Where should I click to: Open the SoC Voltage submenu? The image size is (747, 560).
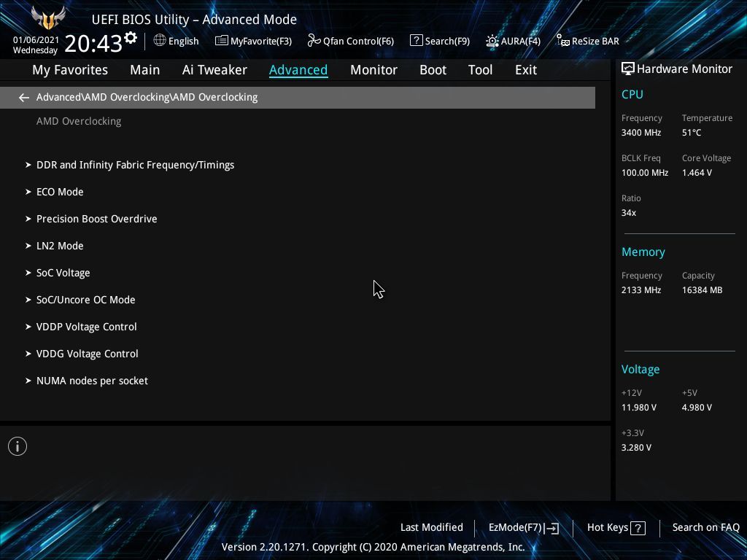click(x=63, y=273)
